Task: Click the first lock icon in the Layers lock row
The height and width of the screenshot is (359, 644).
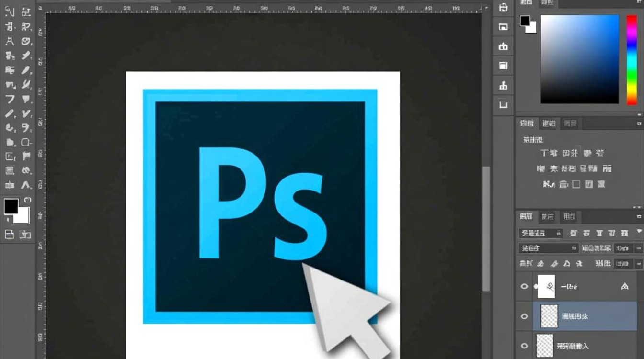Action: [540, 264]
